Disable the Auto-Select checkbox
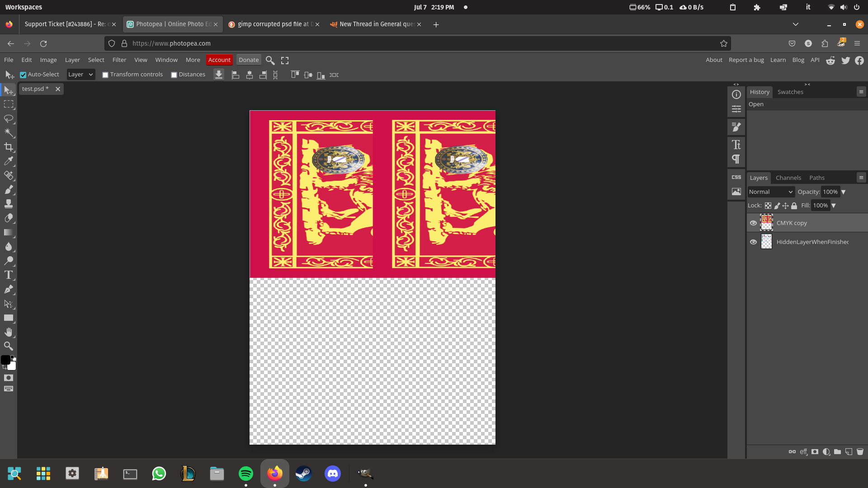This screenshot has width=868, height=488. [23, 75]
